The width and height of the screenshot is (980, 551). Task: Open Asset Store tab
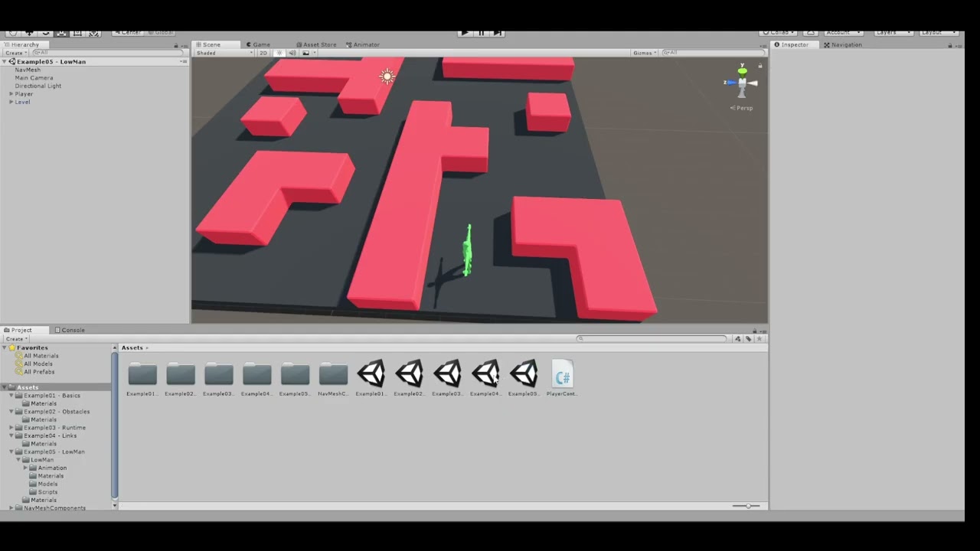click(x=316, y=44)
